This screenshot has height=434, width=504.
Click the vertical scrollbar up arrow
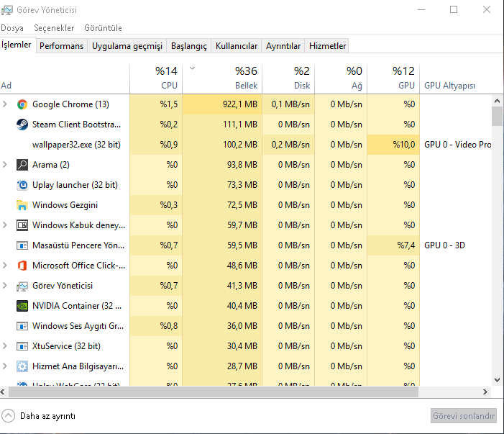coord(498,101)
